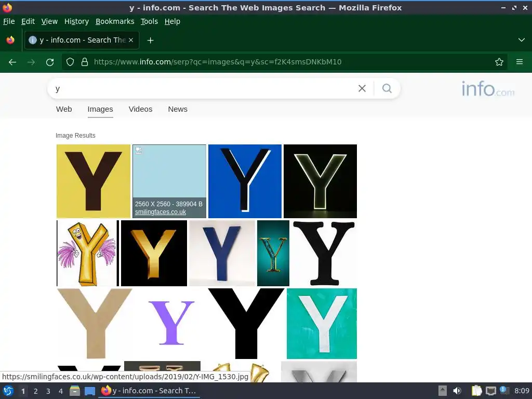Open the network tray icon
Viewport: 532px width, 399px height.
pos(490,391)
